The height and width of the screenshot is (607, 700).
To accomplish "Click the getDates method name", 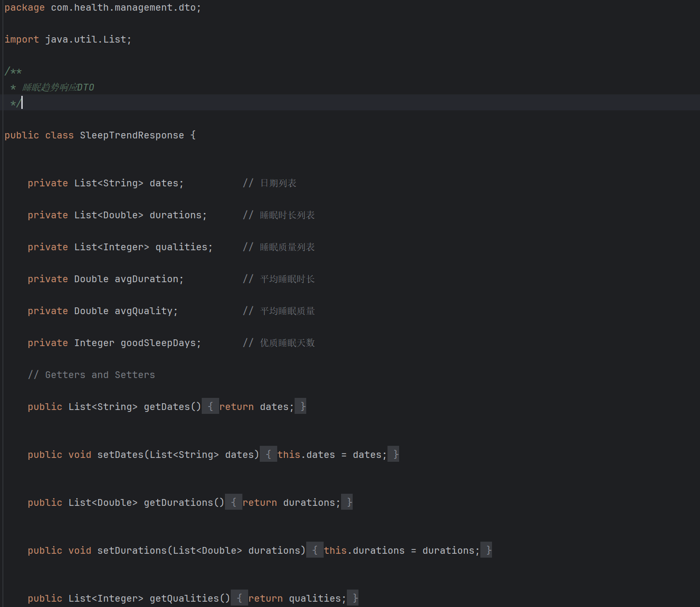I will (x=167, y=407).
